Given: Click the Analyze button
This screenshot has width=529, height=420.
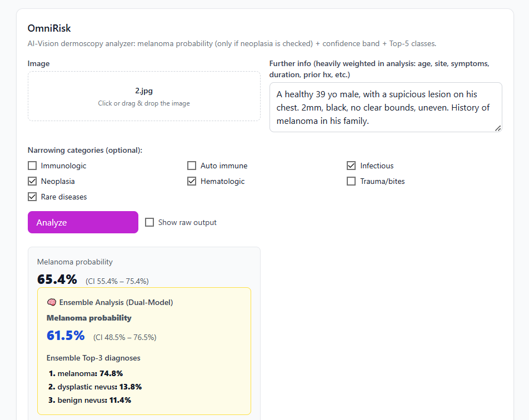Looking at the screenshot, I should pos(82,222).
